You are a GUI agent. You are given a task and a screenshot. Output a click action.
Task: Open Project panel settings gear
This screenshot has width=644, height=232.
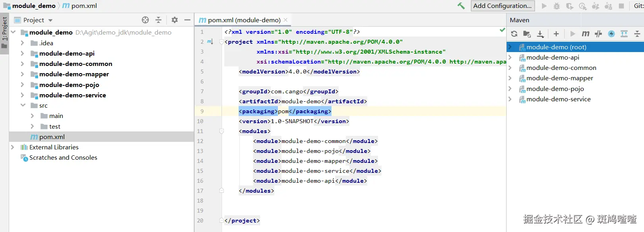coord(175,20)
